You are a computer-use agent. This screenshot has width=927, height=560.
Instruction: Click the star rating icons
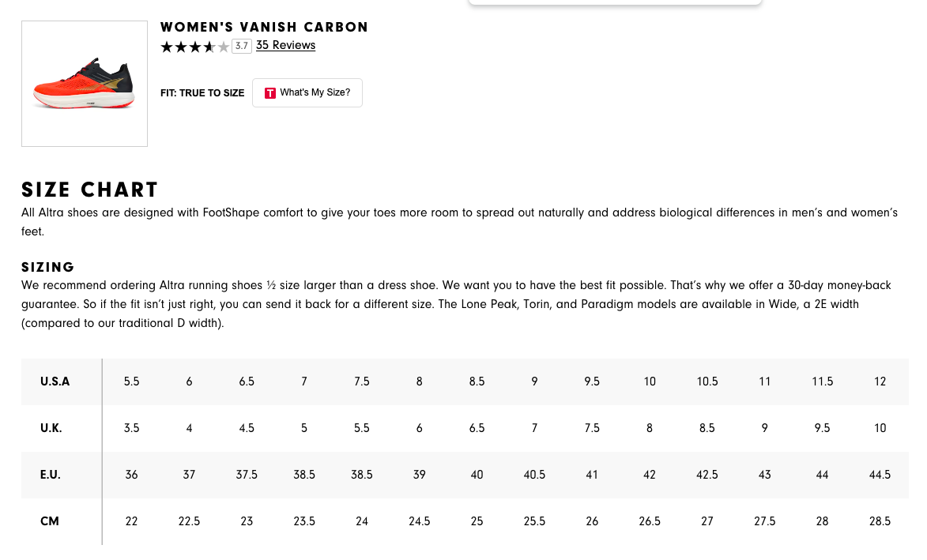[194, 47]
